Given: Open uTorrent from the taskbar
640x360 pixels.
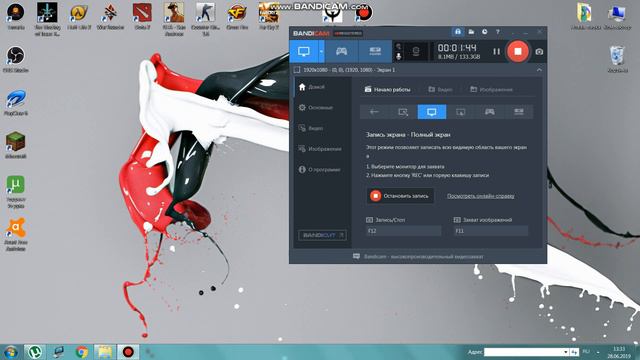Looking at the screenshot, I should (35, 352).
